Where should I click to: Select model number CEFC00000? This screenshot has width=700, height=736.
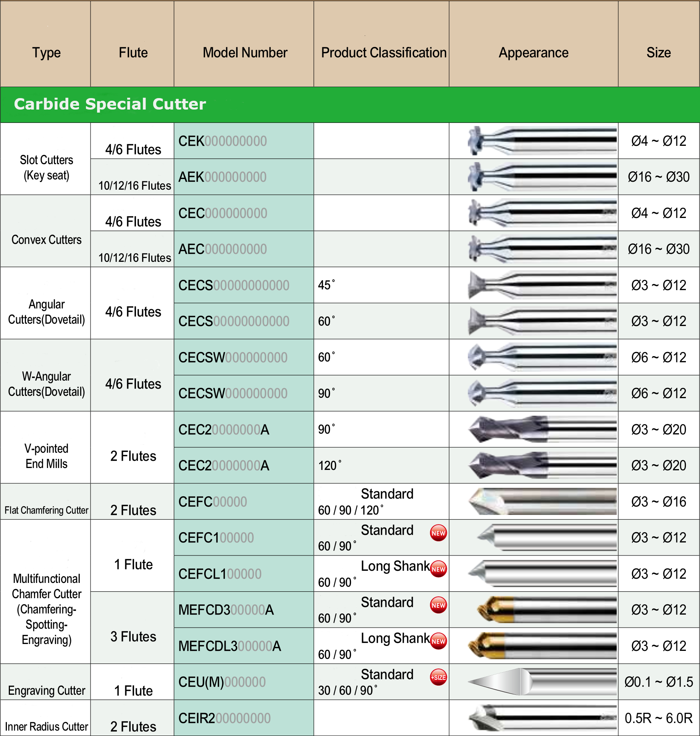point(213,502)
